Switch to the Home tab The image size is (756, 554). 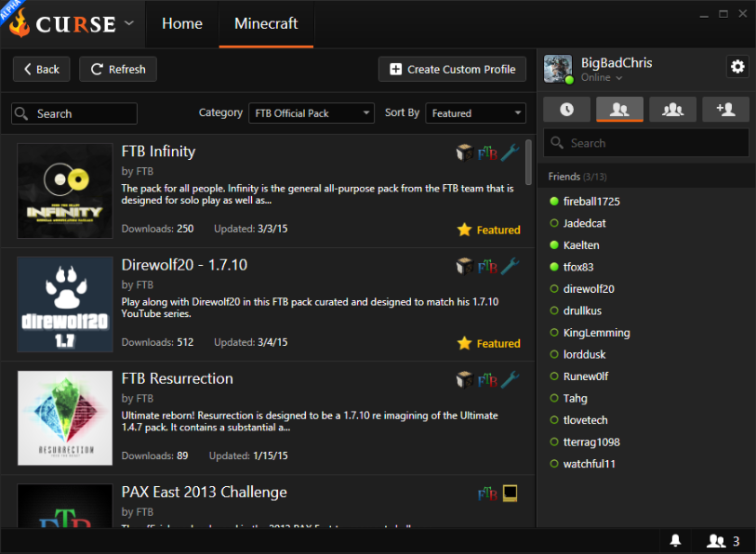[181, 23]
